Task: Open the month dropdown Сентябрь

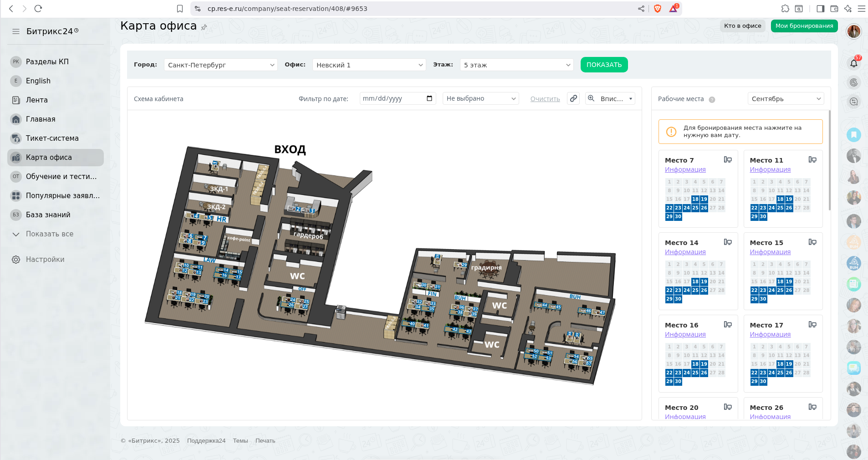Action: pos(786,99)
